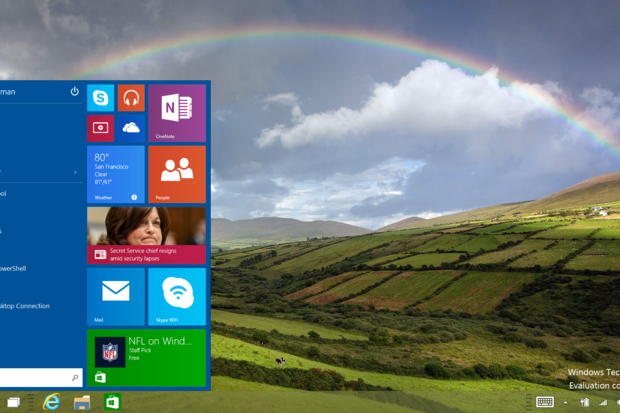Image resolution: width=620 pixels, height=413 pixels.
Task: Click the network signal tray icon
Action: tap(603, 403)
